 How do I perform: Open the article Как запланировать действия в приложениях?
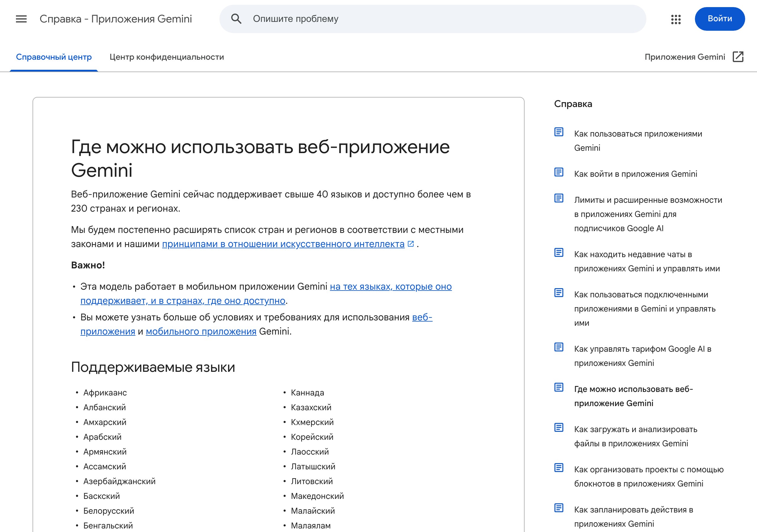(633, 517)
